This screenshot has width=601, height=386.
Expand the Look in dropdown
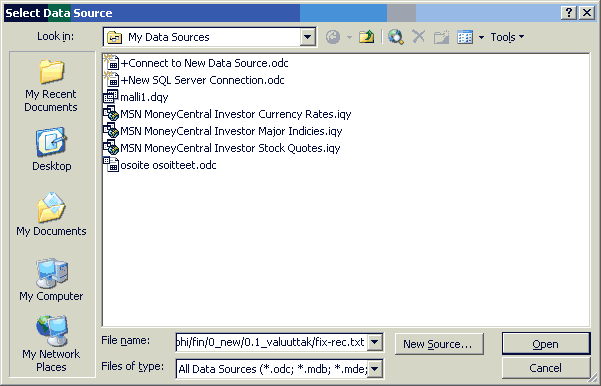coord(307,37)
